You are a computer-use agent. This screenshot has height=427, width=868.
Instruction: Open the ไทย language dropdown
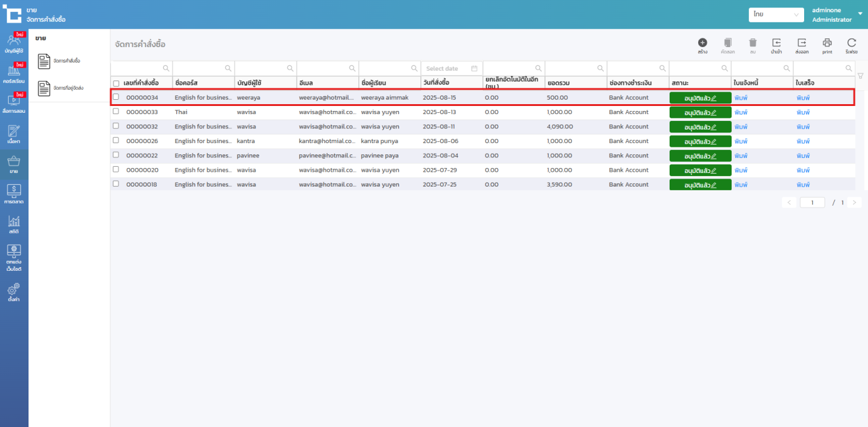776,14
